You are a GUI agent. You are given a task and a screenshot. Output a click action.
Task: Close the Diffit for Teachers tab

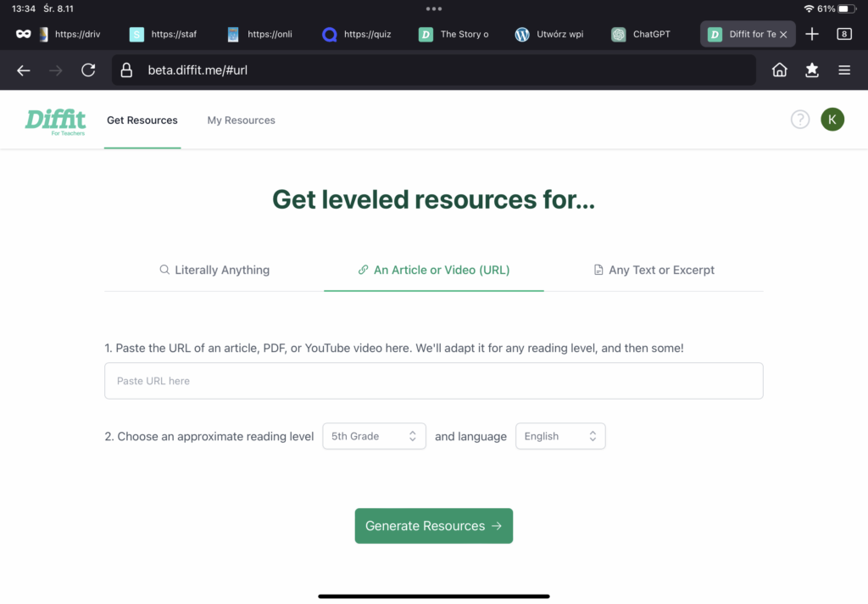(x=783, y=34)
